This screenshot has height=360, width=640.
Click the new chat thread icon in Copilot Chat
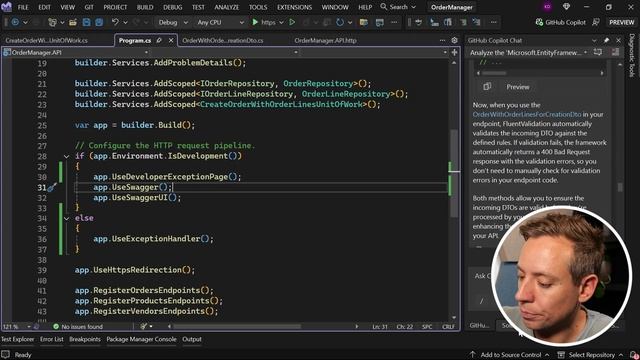[598, 52]
